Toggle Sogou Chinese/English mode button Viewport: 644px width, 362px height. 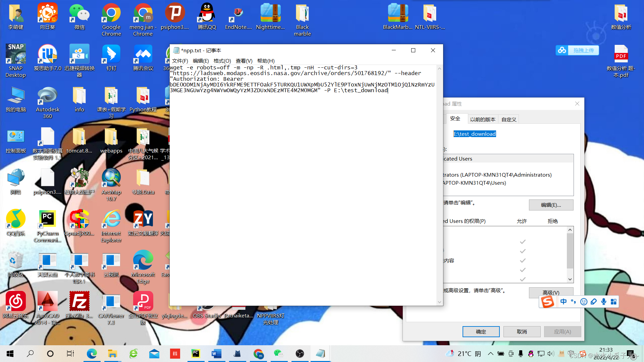563,302
